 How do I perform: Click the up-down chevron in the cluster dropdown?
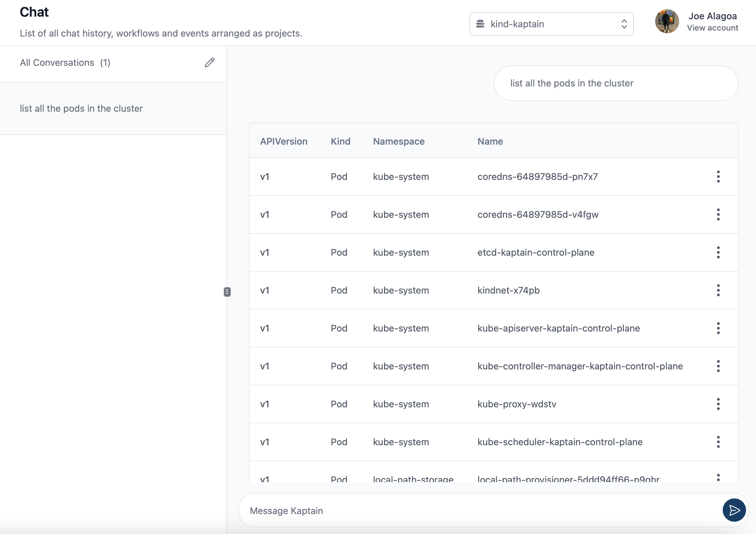pyautogui.click(x=624, y=24)
